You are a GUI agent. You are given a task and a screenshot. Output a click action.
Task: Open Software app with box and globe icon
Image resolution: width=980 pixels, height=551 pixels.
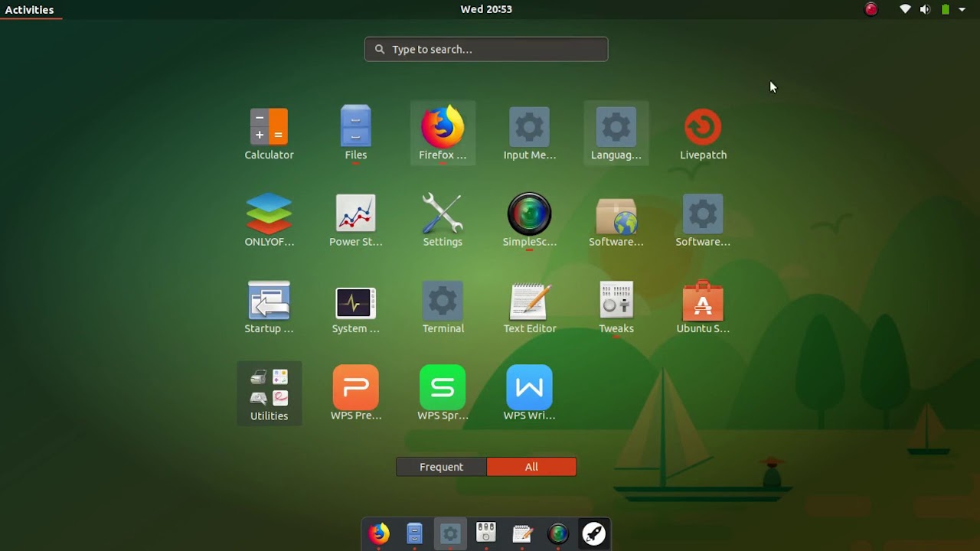(x=616, y=220)
